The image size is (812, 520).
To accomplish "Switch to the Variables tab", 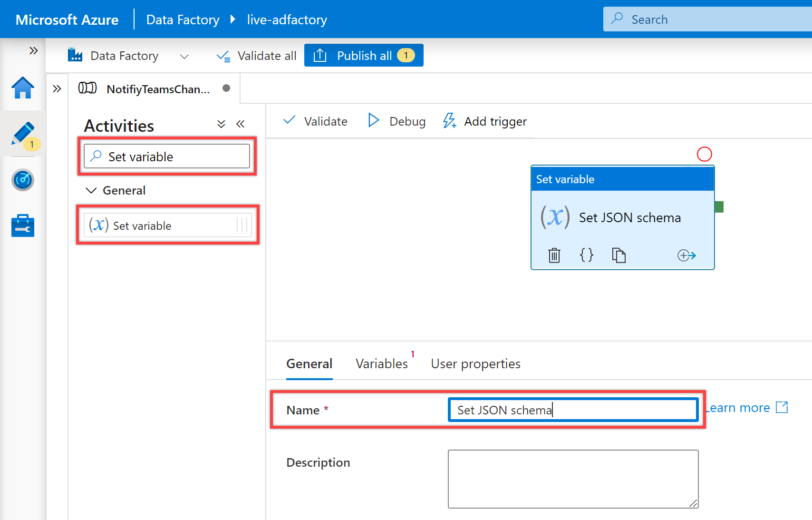I will (x=381, y=364).
